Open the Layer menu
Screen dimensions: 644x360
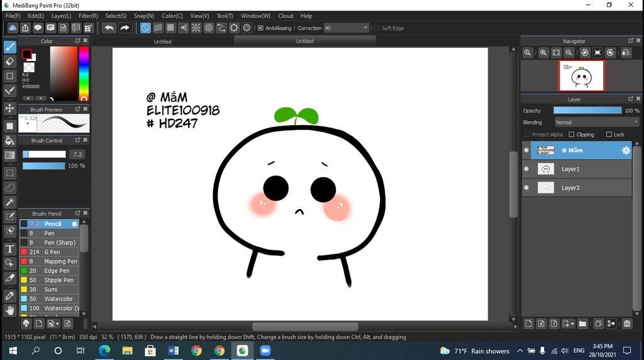(61, 16)
